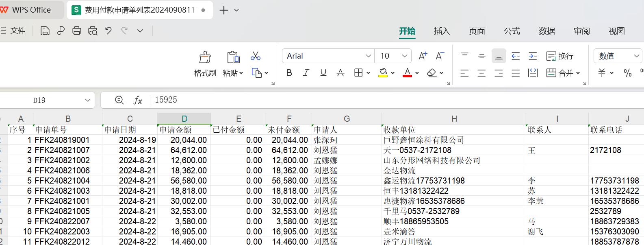Click the Save icon in quick toolbar
The image size is (644, 245).
pyautogui.click(x=45, y=31)
